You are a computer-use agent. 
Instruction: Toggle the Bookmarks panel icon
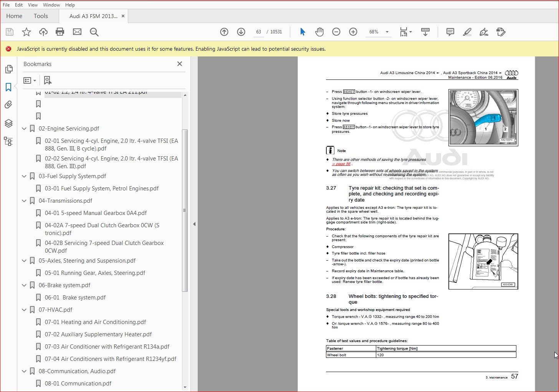coord(8,87)
